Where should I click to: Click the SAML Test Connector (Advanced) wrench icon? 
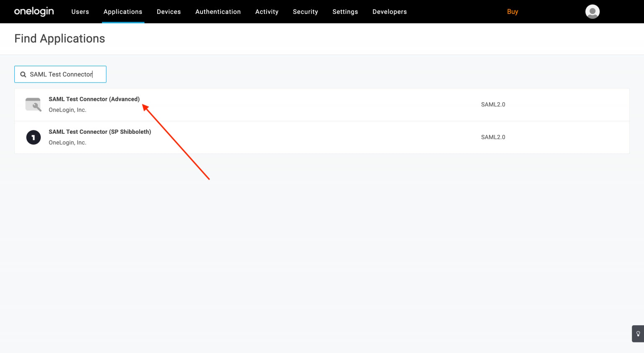[34, 104]
